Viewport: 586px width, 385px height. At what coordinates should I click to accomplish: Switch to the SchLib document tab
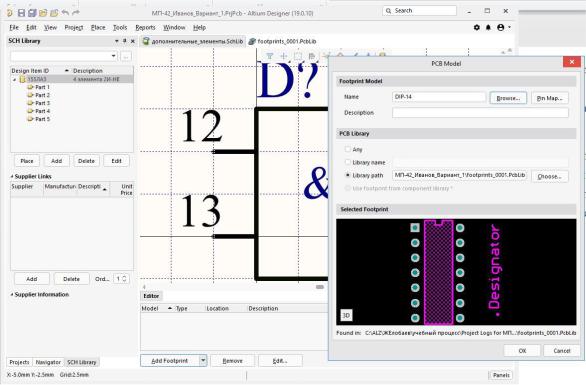193,41
